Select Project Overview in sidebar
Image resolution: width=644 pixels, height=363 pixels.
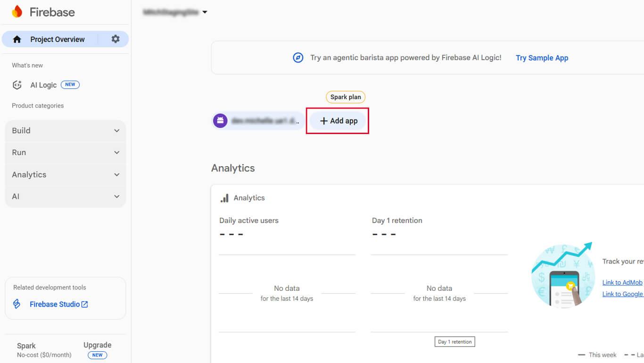(57, 40)
